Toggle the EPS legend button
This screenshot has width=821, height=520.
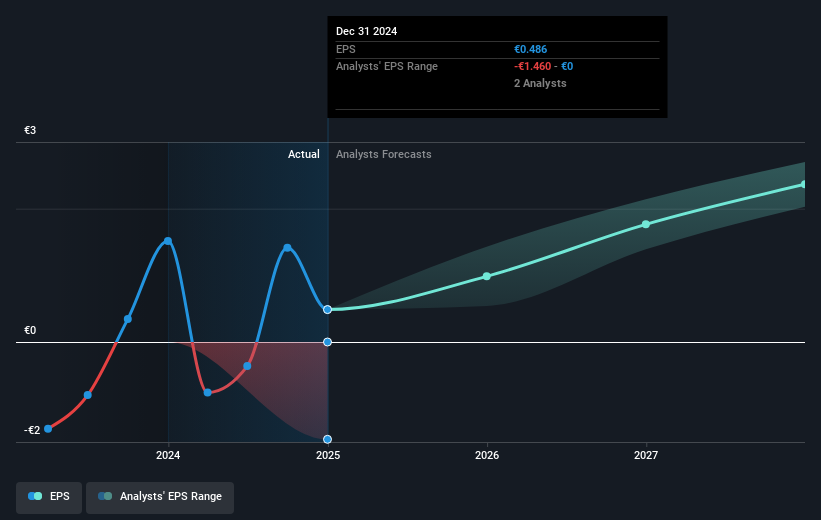(x=49, y=497)
